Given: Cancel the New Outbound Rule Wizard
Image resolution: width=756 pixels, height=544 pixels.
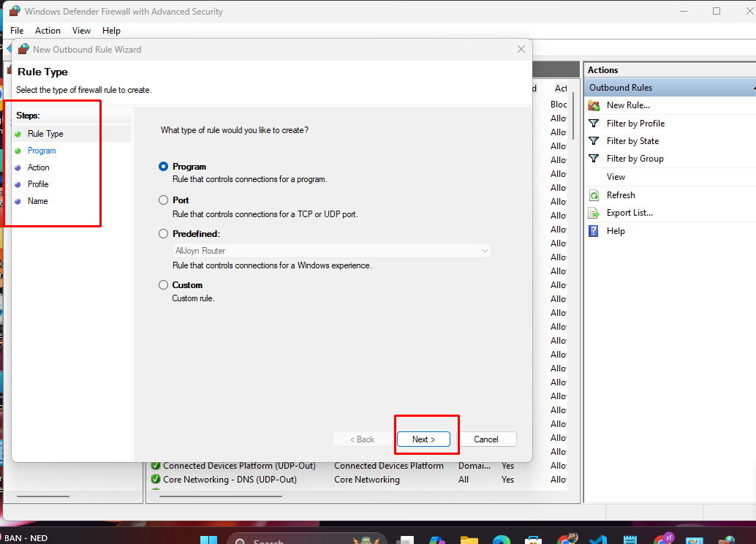Looking at the screenshot, I should 486,439.
